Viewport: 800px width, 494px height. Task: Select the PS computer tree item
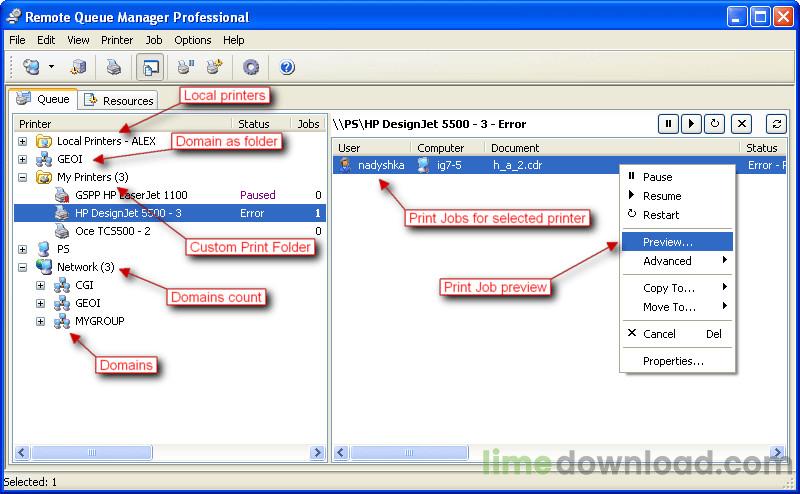(x=63, y=249)
